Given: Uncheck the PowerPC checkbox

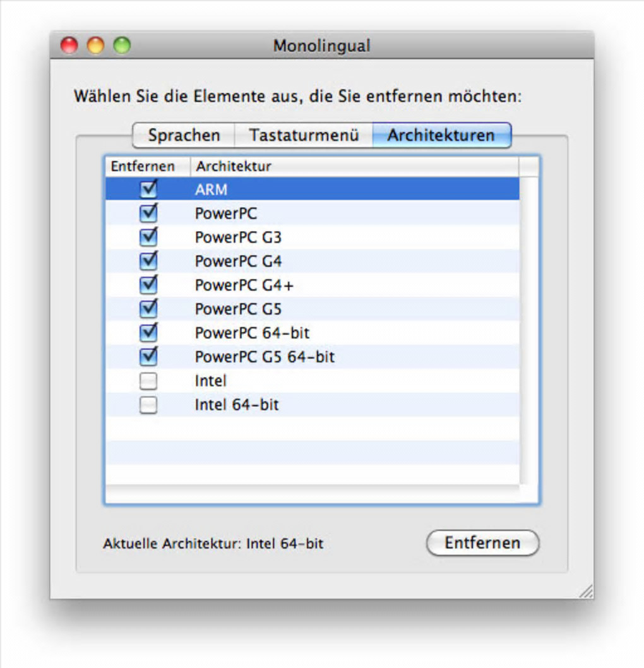Looking at the screenshot, I should [148, 213].
